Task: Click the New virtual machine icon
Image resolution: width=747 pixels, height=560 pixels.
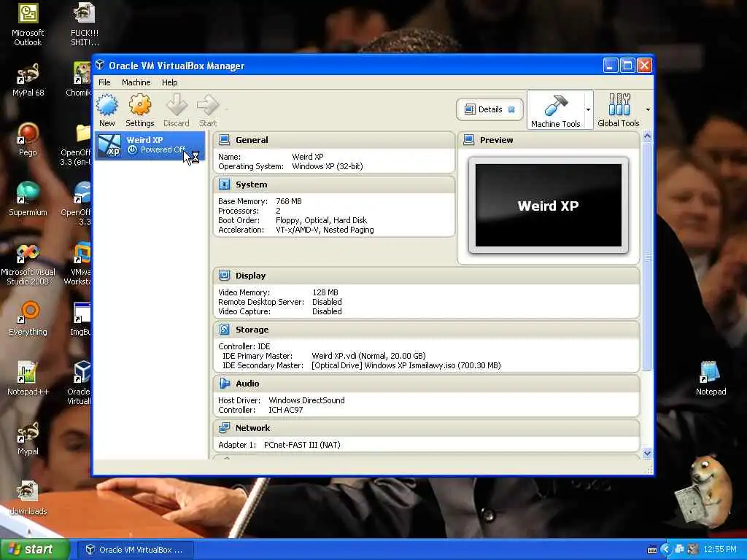Action: (x=107, y=105)
